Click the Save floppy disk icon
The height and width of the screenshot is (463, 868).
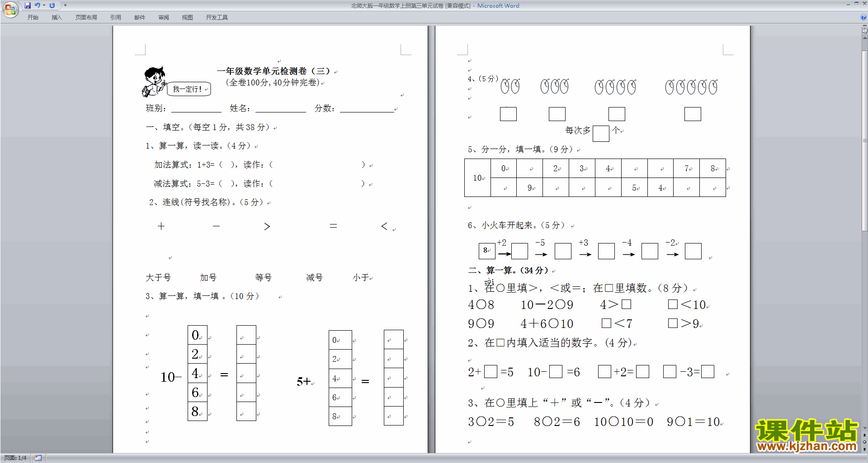(x=28, y=5)
